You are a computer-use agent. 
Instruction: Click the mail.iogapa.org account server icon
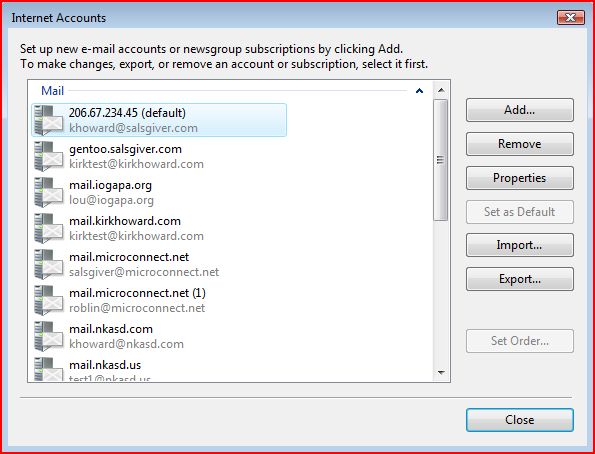coord(49,192)
